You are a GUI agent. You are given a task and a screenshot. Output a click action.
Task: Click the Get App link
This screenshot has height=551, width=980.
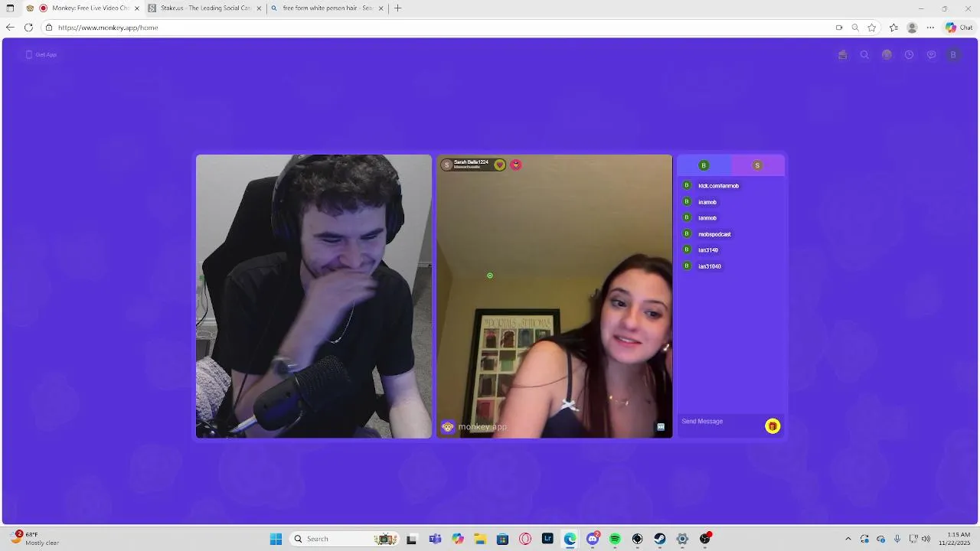coord(41,55)
